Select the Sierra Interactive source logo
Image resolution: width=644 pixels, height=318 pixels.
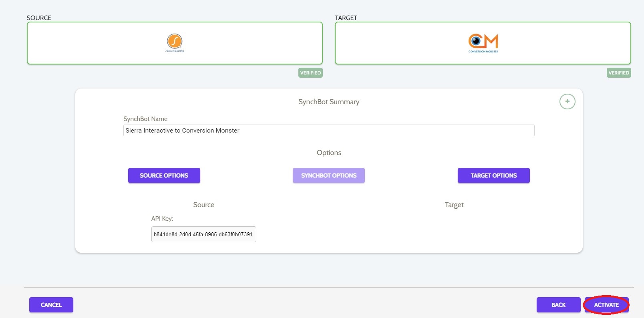(x=174, y=42)
